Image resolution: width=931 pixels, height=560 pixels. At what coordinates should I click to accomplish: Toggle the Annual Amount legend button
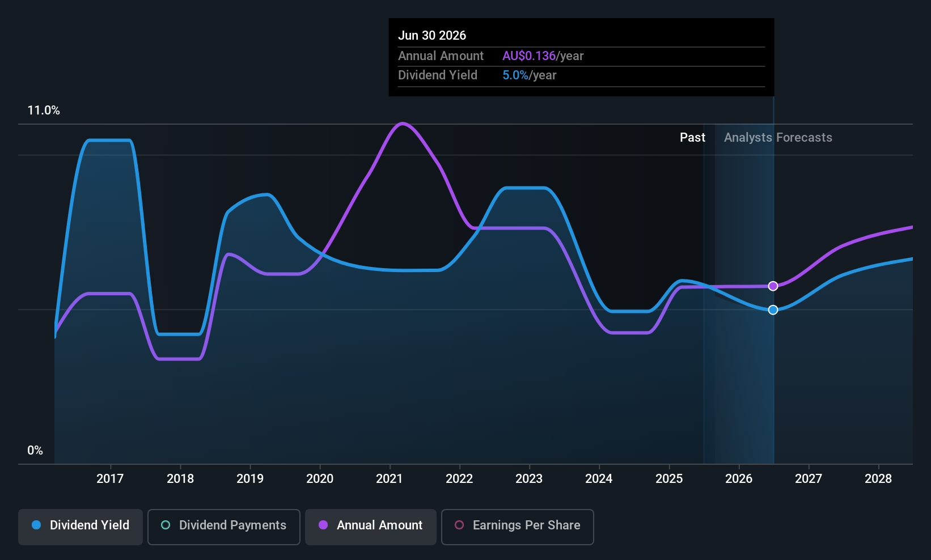pyautogui.click(x=371, y=527)
